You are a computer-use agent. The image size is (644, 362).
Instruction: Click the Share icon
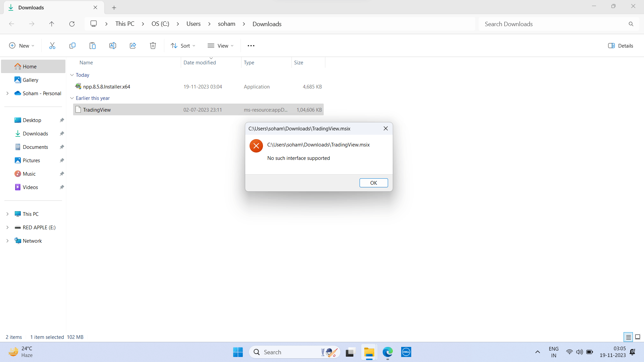point(132,46)
